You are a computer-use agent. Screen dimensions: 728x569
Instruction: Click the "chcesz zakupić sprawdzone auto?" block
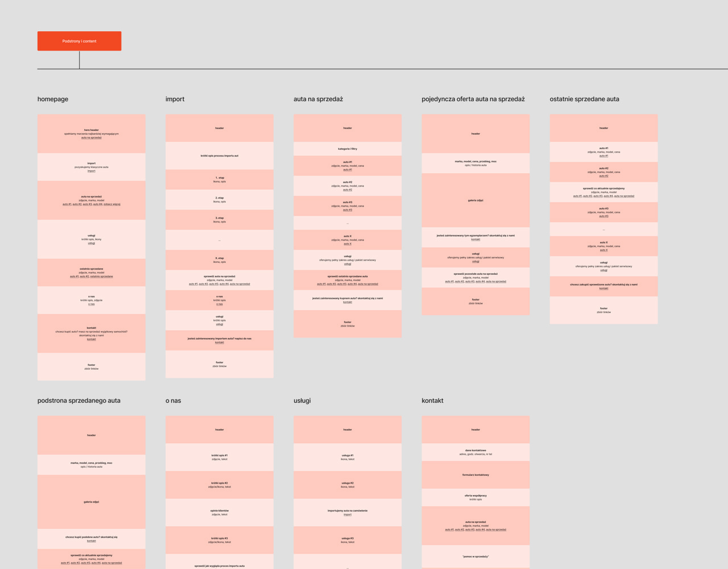coord(603,286)
